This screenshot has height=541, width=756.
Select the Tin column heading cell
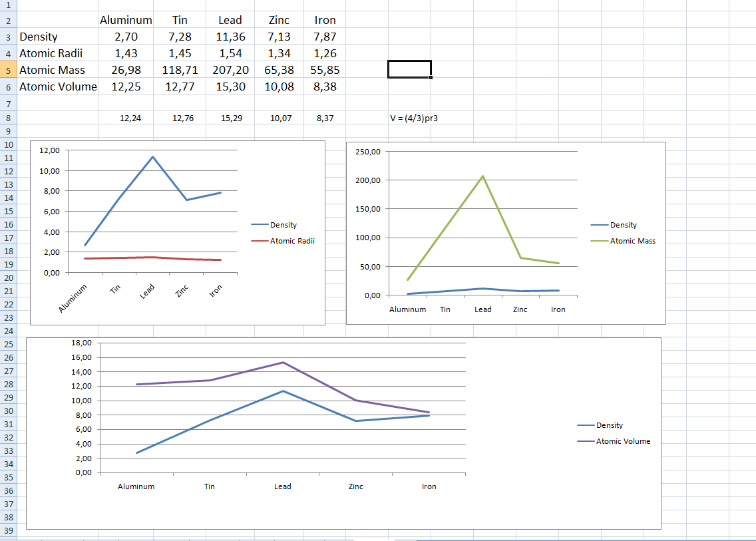pos(179,20)
